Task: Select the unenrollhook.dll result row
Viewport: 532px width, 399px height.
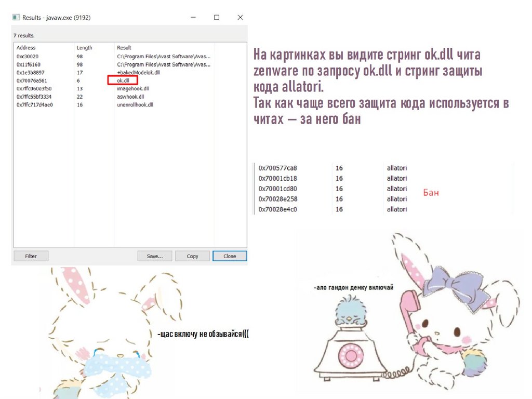Action: click(135, 104)
